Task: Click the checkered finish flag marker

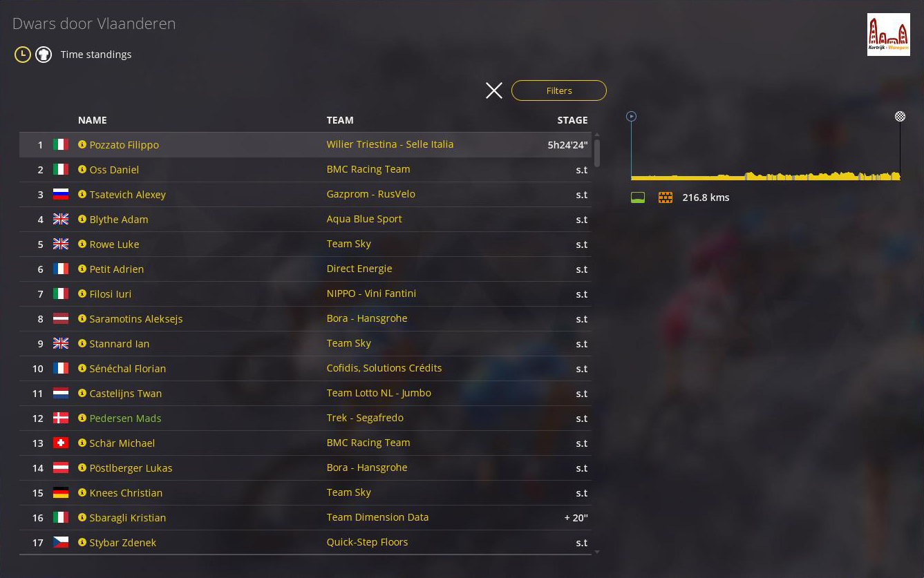Action: tap(900, 116)
